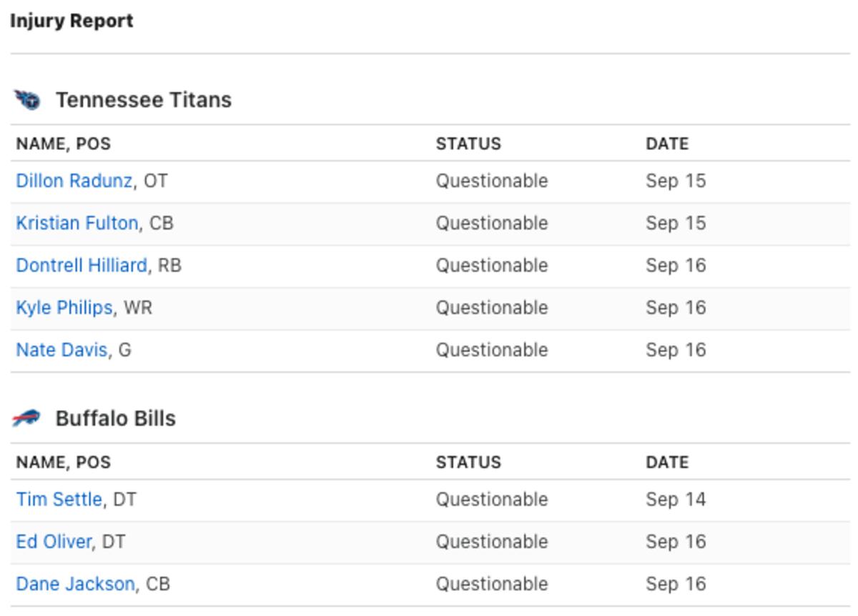The height and width of the screenshot is (616, 858).
Task: Click Dillon Radunz's Questionable status cell
Action: point(492,181)
